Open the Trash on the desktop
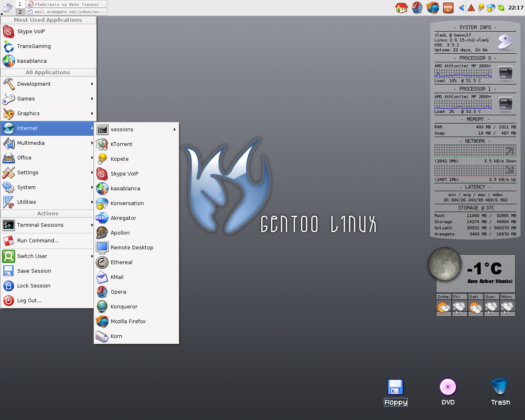 click(x=500, y=393)
